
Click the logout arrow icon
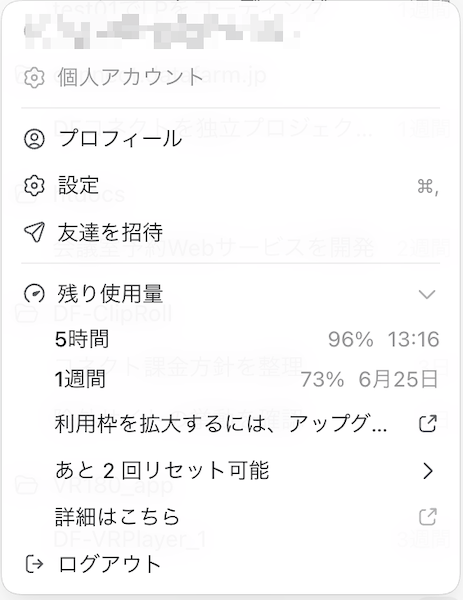[34, 564]
